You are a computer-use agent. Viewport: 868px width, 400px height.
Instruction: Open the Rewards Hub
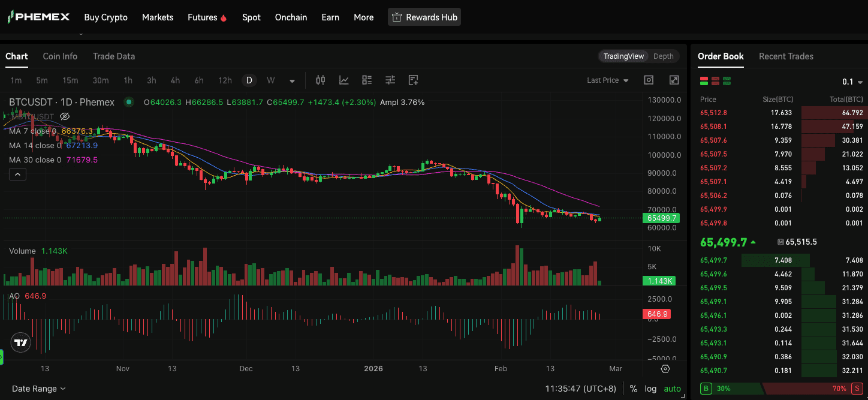tap(424, 17)
